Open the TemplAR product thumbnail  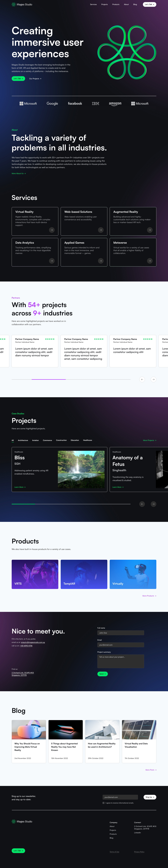[84, 574]
